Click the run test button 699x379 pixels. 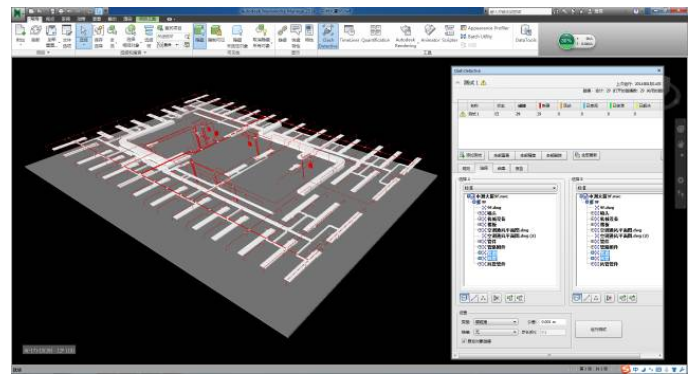tap(598, 330)
